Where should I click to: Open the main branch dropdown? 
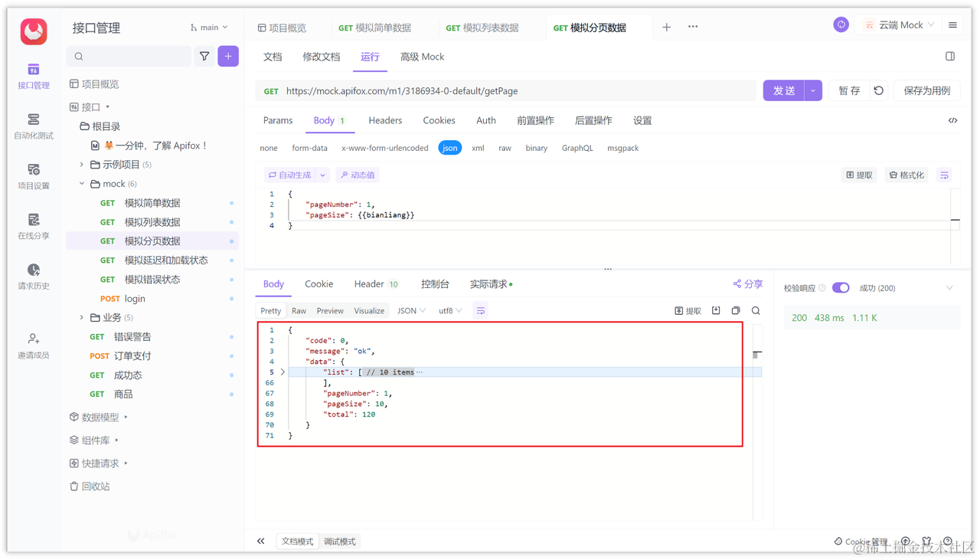coord(208,27)
